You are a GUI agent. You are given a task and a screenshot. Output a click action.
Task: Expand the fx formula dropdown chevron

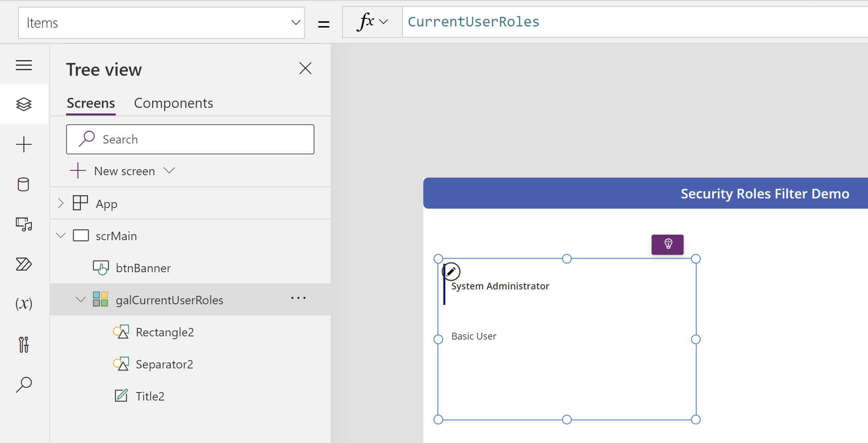point(383,22)
